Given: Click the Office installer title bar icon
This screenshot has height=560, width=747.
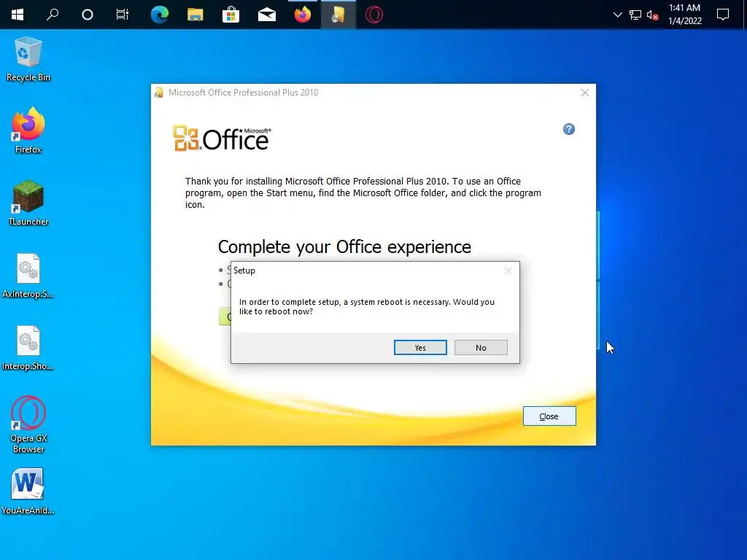Looking at the screenshot, I should pos(158,93).
